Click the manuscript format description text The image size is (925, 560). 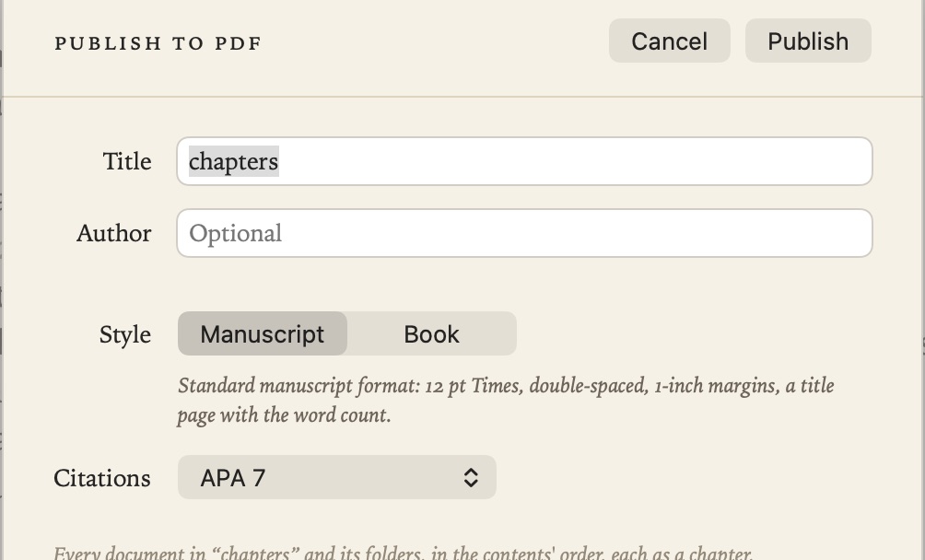click(506, 401)
